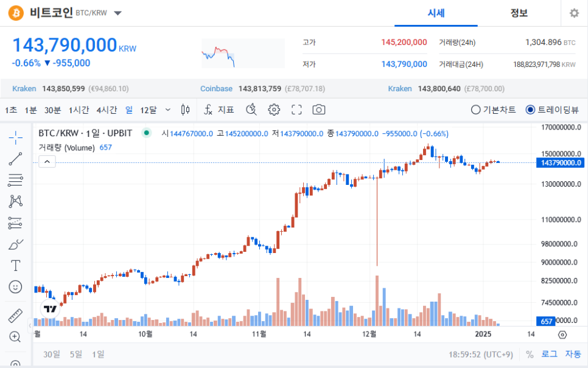This screenshot has width=588, height=368.
Task: Expand the interval list chevron
Action: coord(168,110)
